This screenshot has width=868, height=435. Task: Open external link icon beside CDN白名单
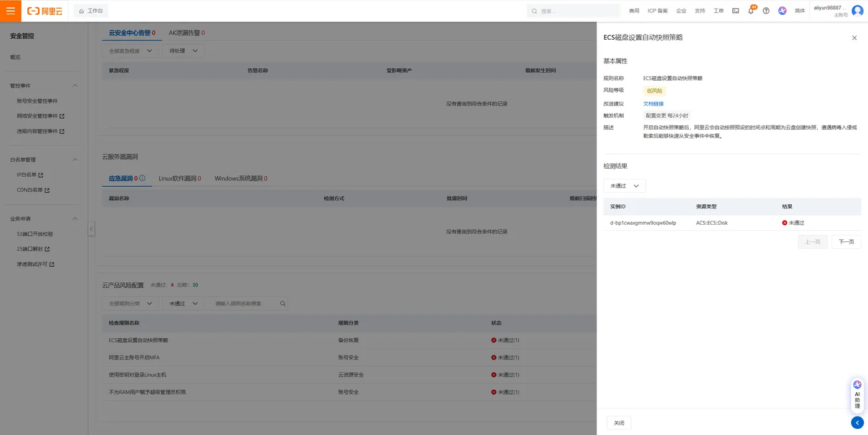click(47, 191)
